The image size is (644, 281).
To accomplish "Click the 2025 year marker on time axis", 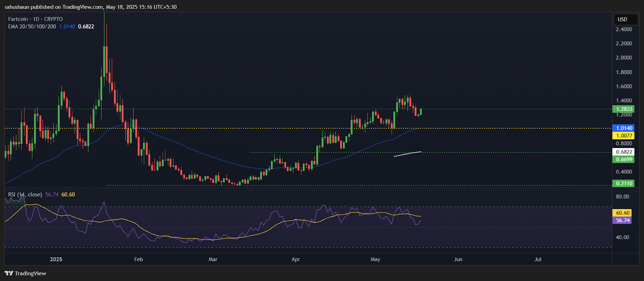I will coord(56,259).
